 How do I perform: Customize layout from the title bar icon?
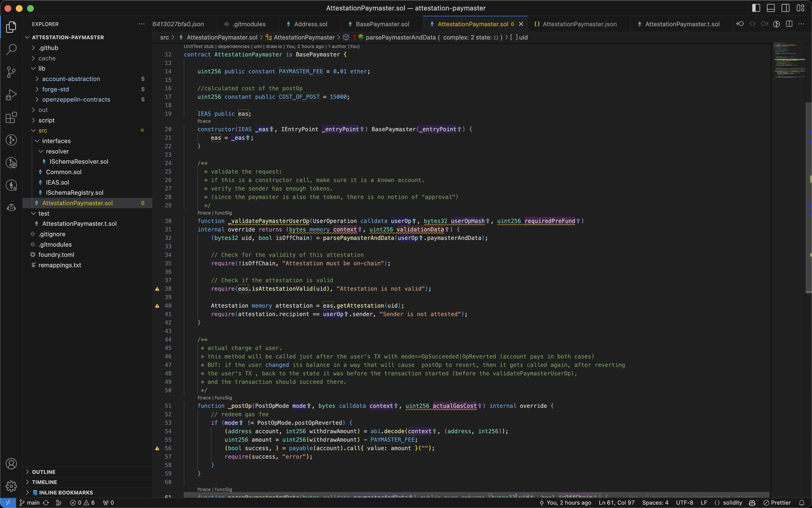(800, 8)
